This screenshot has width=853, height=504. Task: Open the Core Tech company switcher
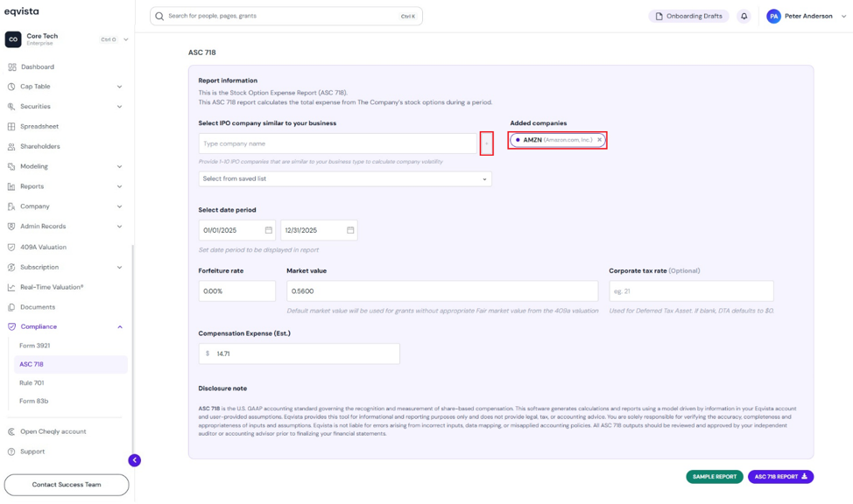coord(125,39)
